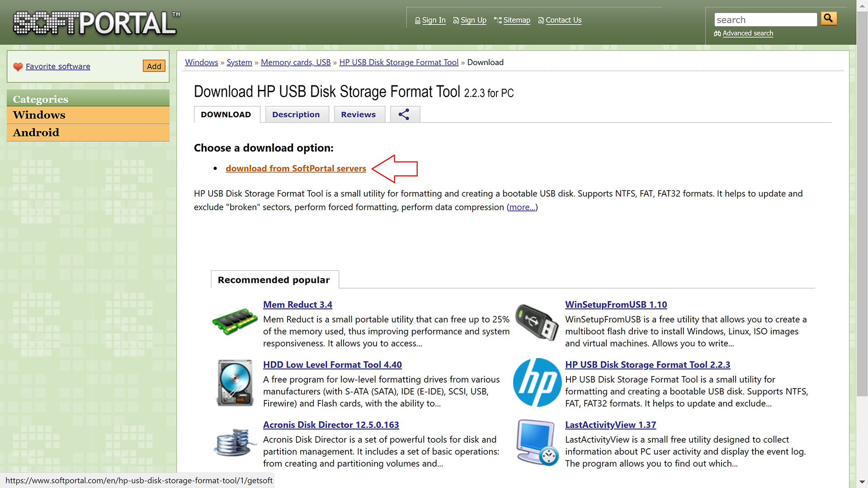This screenshot has height=488, width=868.
Task: Switch to the Description tab
Action: click(x=296, y=114)
